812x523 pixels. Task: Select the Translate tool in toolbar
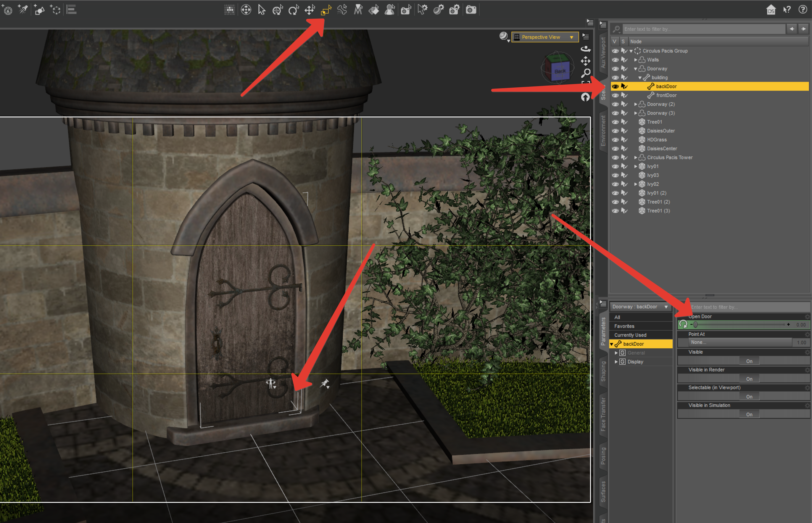[310, 10]
